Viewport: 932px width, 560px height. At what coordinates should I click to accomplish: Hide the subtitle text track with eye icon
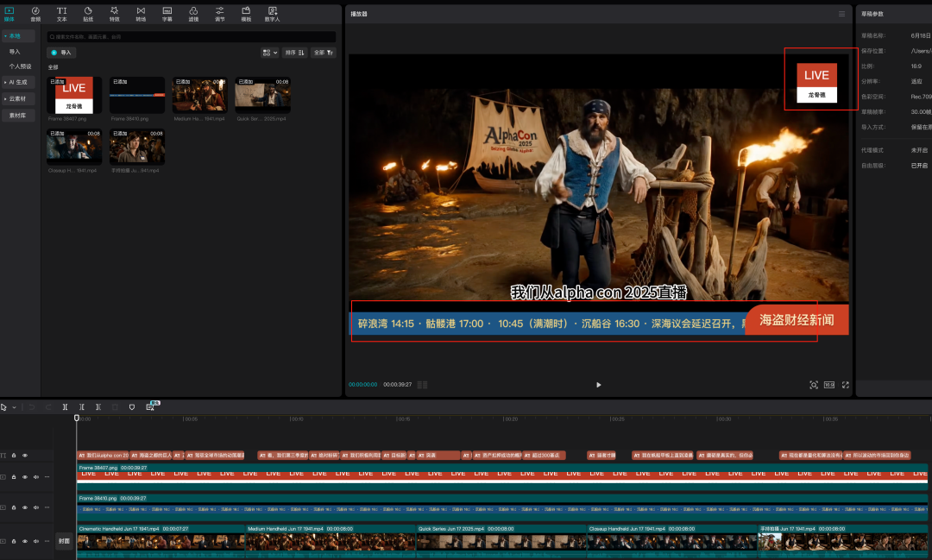[25, 455]
